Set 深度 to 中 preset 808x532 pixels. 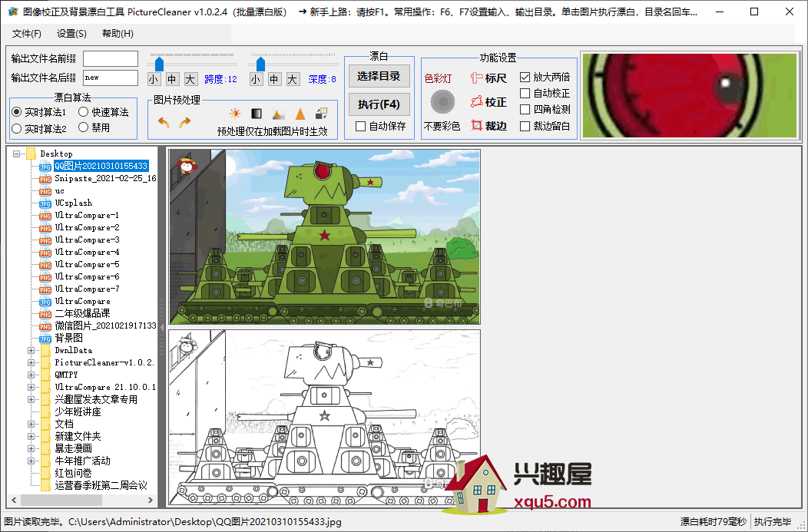pyautogui.click(x=273, y=79)
